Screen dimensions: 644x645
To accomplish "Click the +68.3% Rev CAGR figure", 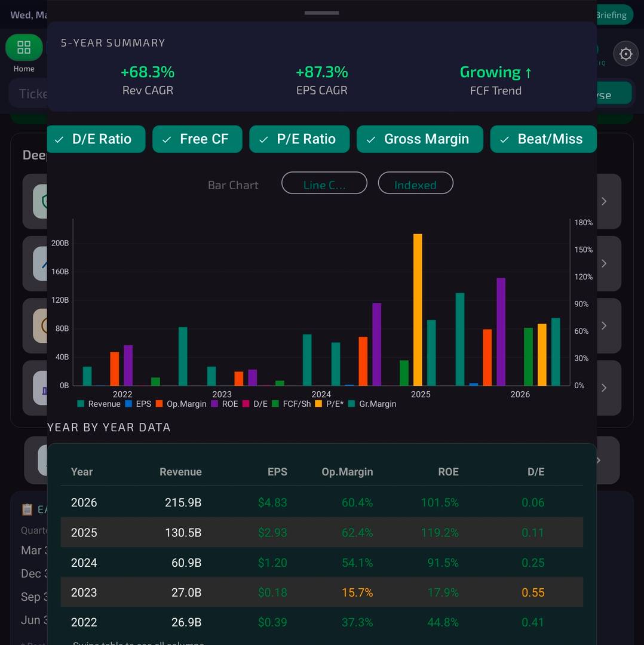I will click(148, 72).
